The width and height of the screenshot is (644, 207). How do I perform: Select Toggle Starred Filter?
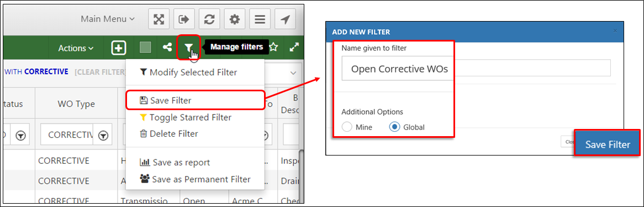tap(185, 117)
